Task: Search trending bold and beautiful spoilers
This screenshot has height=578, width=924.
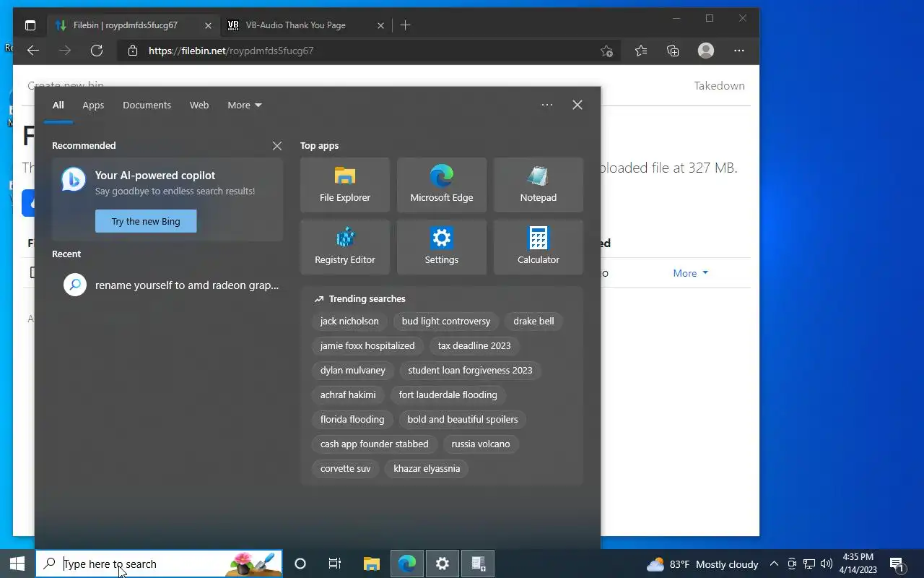Action: pyautogui.click(x=463, y=419)
